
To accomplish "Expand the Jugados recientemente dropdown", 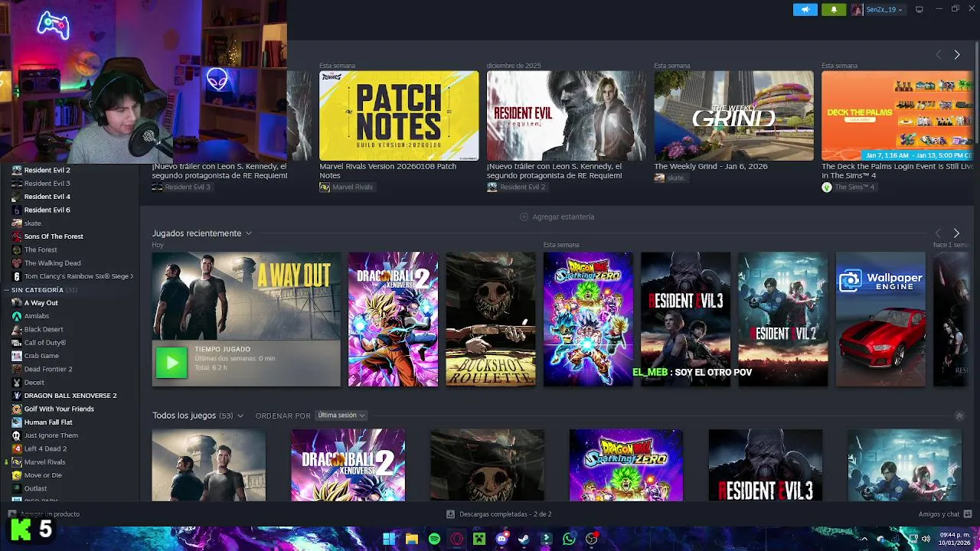I will coord(248,233).
